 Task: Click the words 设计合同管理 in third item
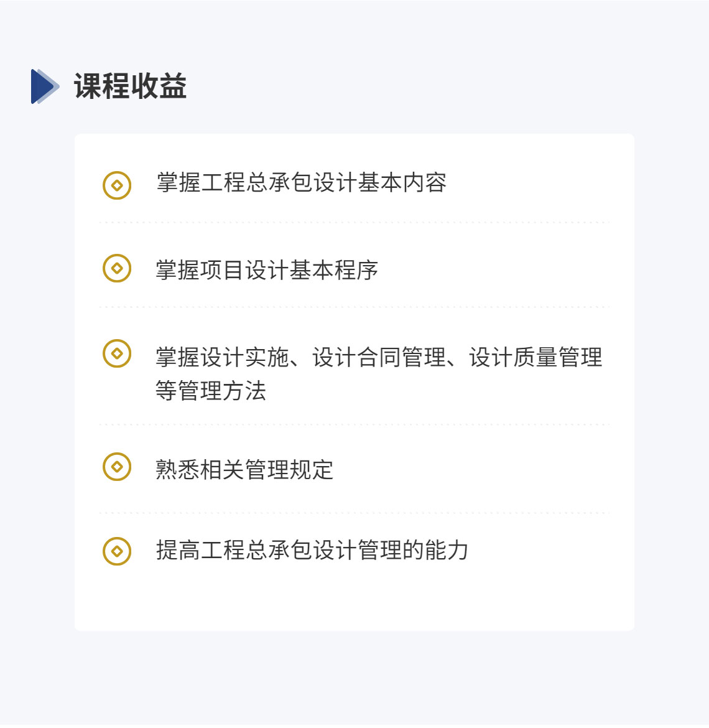379,358
